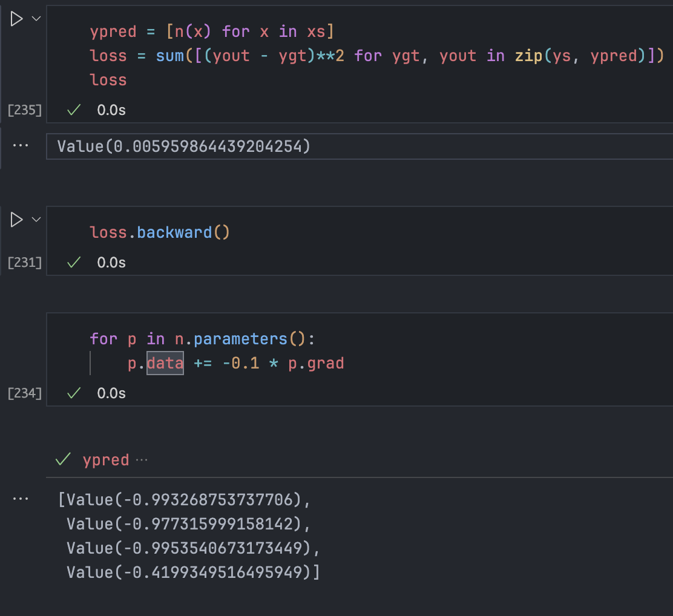Click the 0.0s execution time under cell 234

111,393
